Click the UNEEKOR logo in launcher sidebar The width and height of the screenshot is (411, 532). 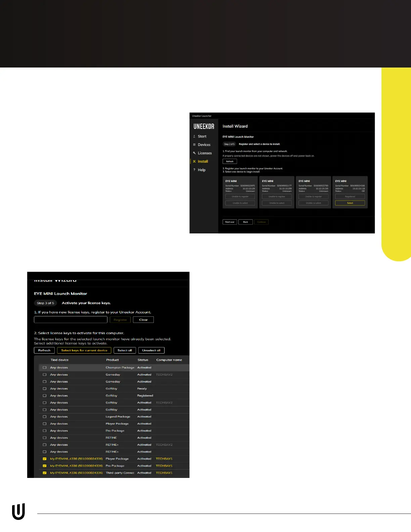[204, 126]
